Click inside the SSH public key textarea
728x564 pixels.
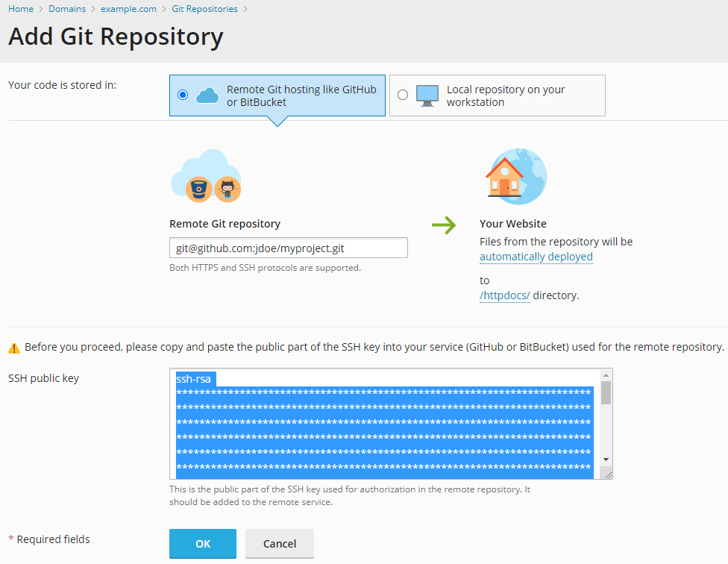pyautogui.click(x=384, y=423)
